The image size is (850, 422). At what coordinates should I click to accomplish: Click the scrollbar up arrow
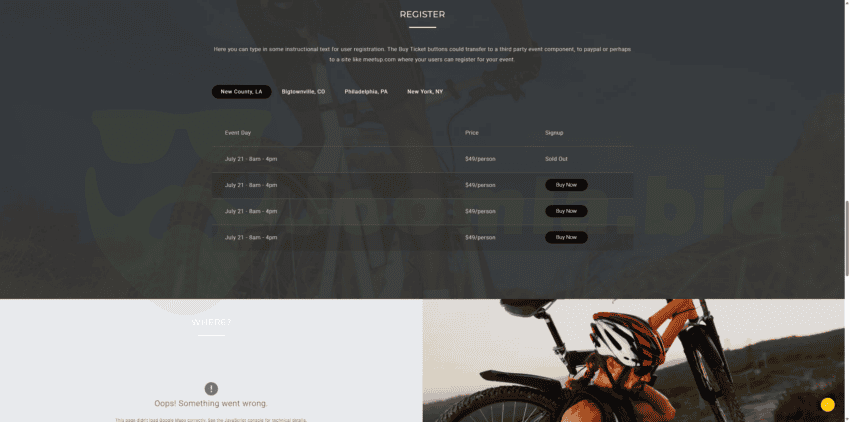click(847, 3)
